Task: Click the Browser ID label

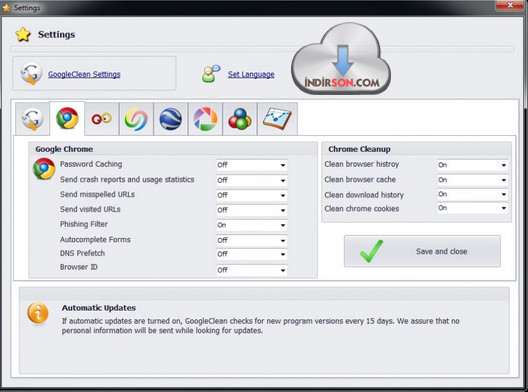Action: click(x=79, y=267)
